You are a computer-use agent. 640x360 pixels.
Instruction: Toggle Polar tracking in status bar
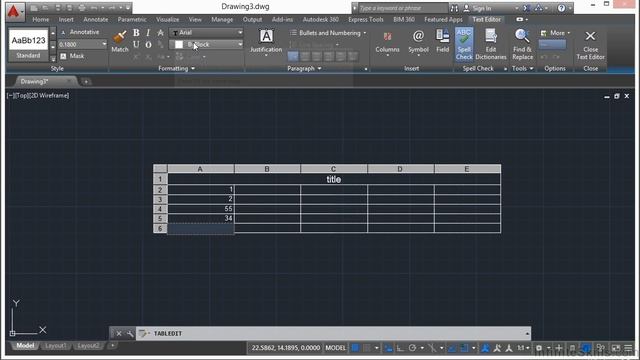[x=412, y=348]
